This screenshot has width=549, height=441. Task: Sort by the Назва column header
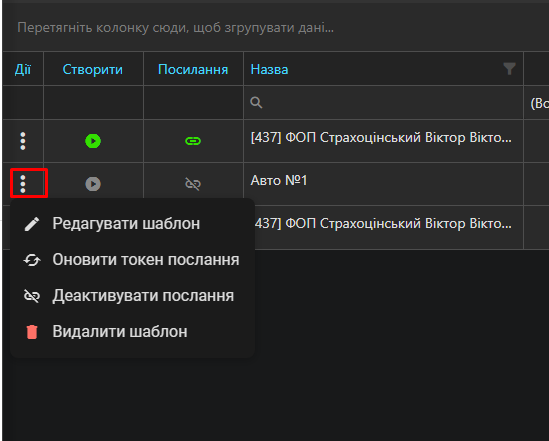[x=269, y=69]
